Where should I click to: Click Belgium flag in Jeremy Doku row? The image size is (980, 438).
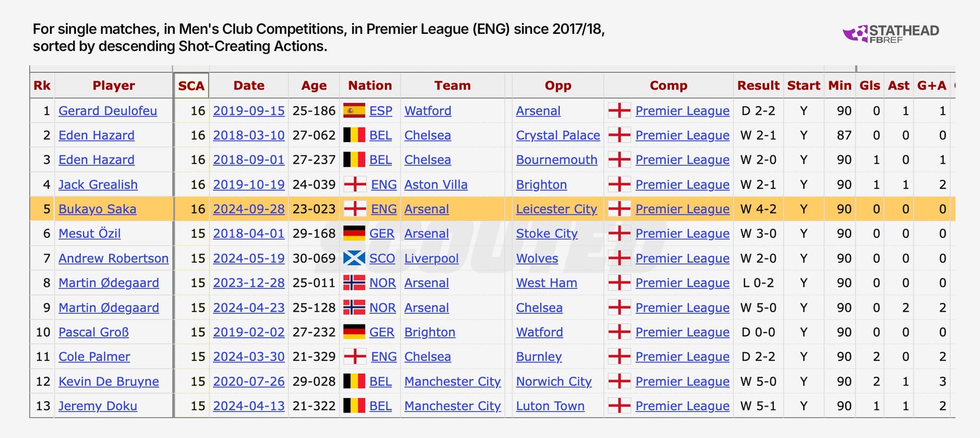point(354,406)
